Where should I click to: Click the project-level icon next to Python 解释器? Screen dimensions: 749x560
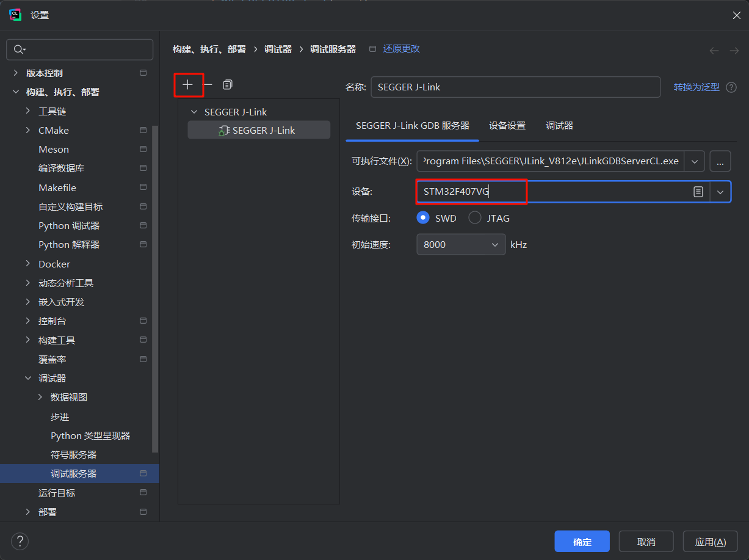[x=143, y=244]
